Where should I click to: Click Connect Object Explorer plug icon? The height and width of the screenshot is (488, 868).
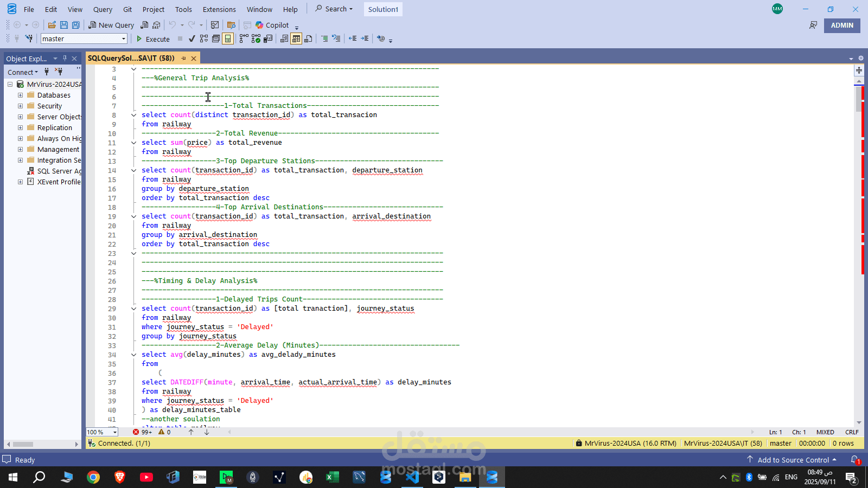[47, 72]
